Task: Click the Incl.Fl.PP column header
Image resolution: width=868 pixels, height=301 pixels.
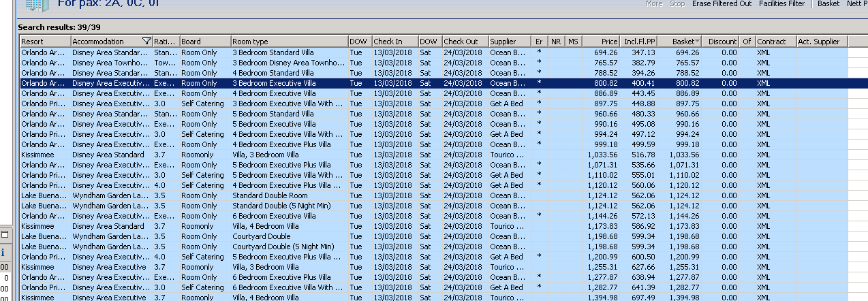Action: (x=639, y=42)
